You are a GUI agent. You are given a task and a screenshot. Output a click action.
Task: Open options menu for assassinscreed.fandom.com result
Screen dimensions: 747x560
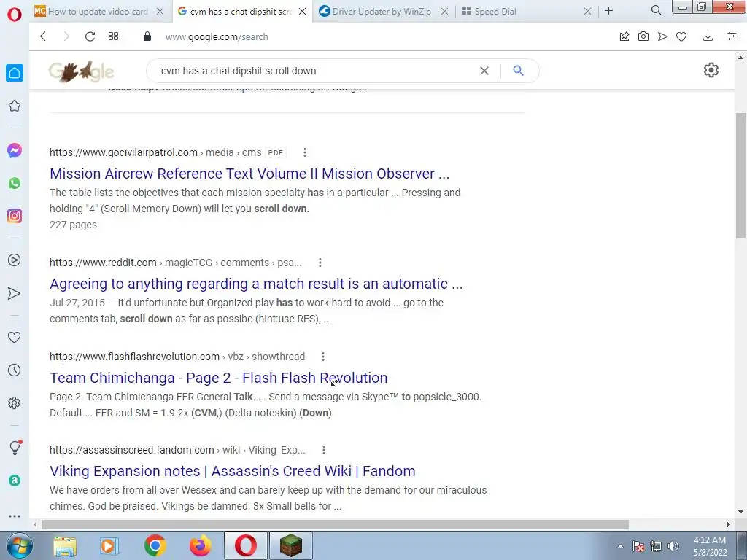coord(324,450)
